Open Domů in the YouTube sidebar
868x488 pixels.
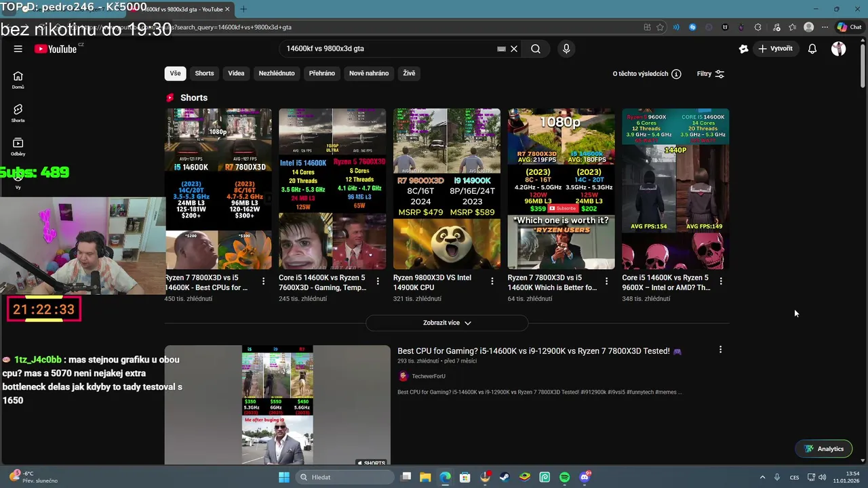[18, 80]
